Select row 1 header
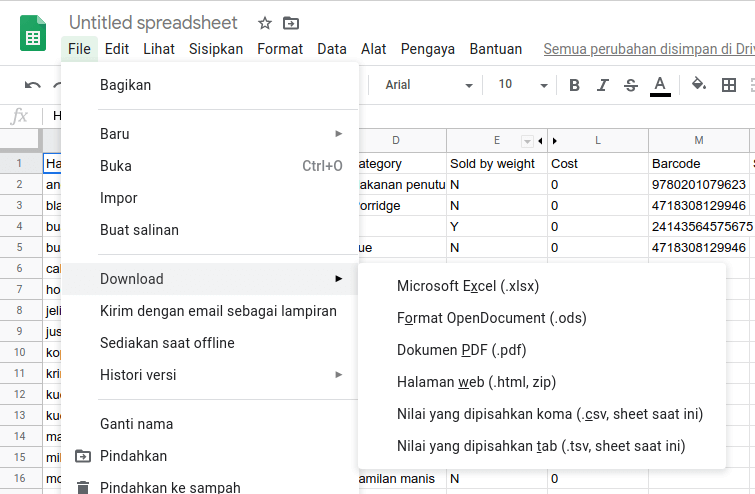 [19, 163]
